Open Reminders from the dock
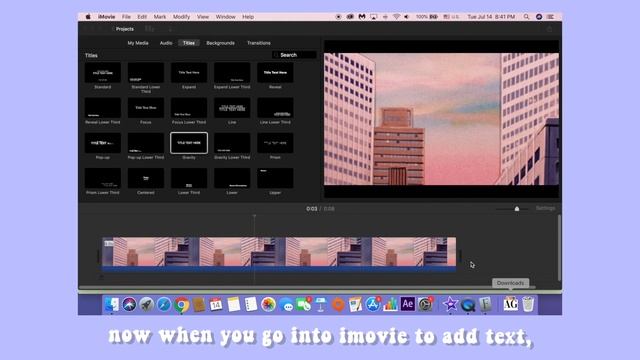This screenshot has width=640, height=360. point(251,304)
